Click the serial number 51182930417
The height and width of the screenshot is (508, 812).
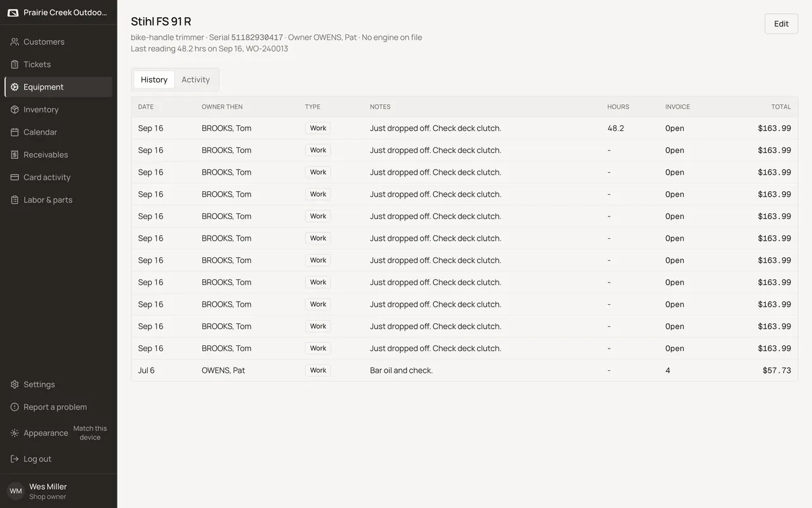point(257,37)
